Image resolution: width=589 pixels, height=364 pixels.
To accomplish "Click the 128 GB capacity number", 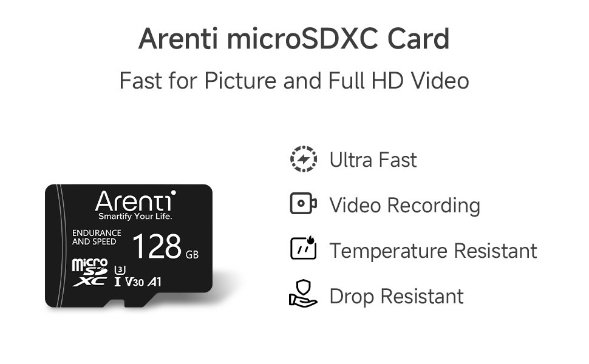I will pyautogui.click(x=166, y=246).
